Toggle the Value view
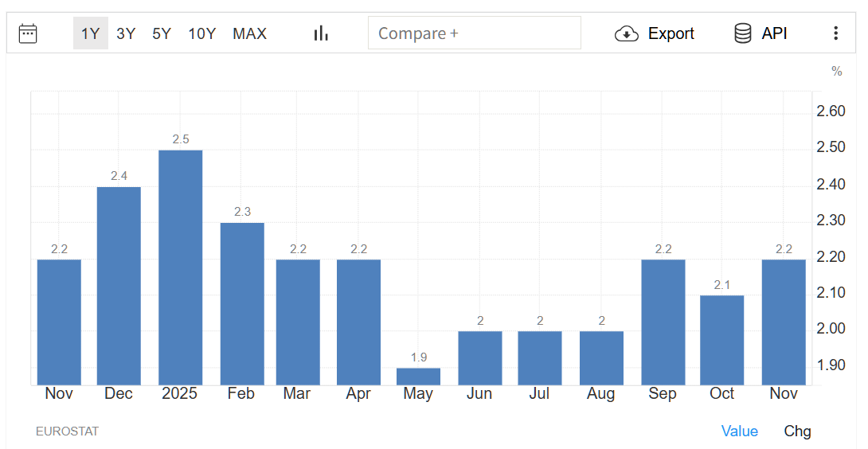This screenshot has width=868, height=449. [x=739, y=431]
